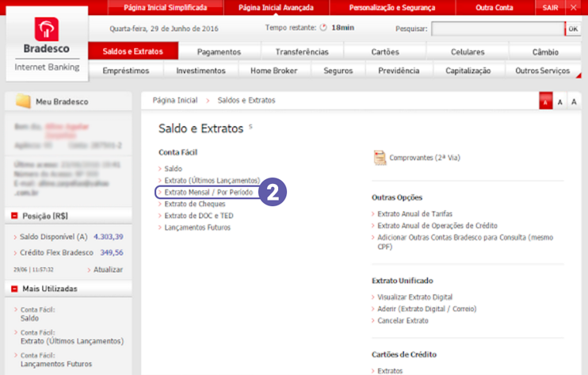Open the Capitalização menu

tap(468, 71)
